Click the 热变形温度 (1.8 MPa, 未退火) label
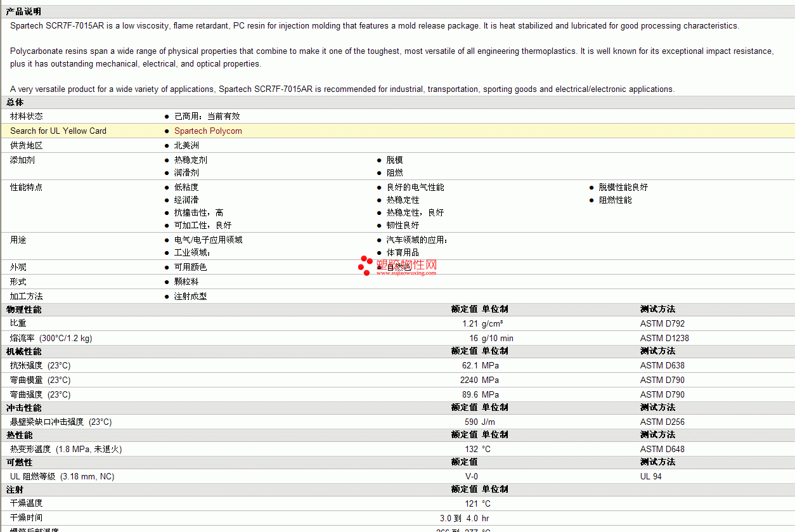 66,449
